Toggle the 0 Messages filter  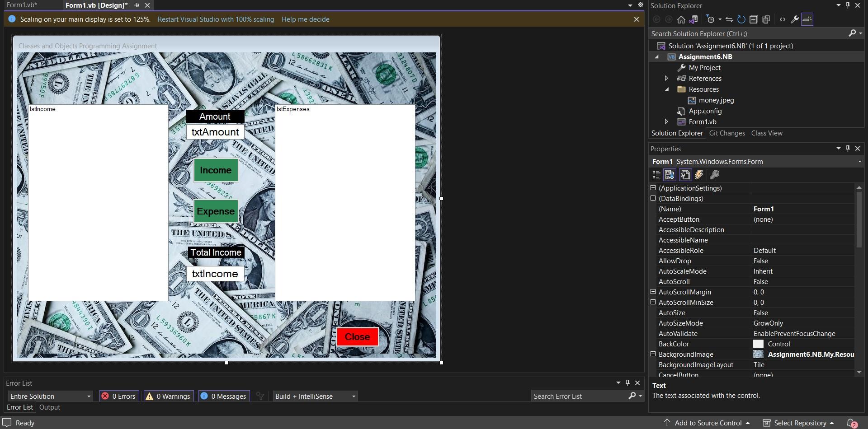click(224, 396)
